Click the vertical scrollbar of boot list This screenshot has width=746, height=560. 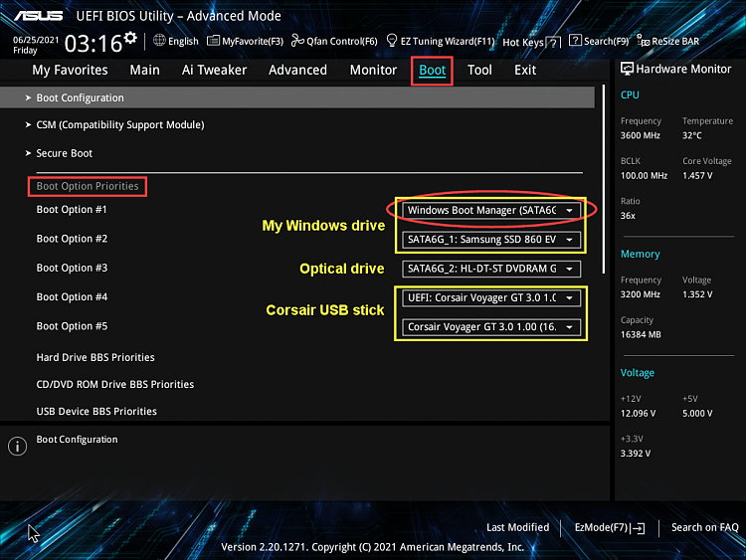[604, 179]
